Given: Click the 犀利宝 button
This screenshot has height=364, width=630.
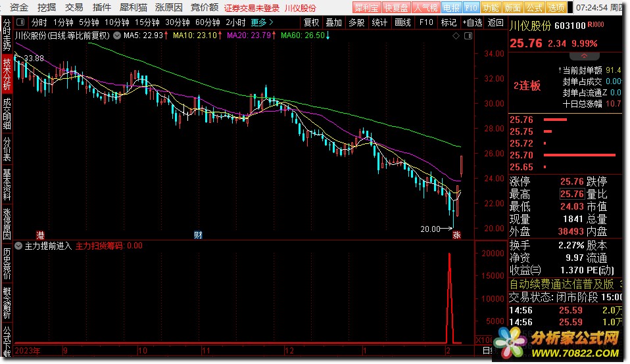Looking at the screenshot, I should click(x=366, y=8).
